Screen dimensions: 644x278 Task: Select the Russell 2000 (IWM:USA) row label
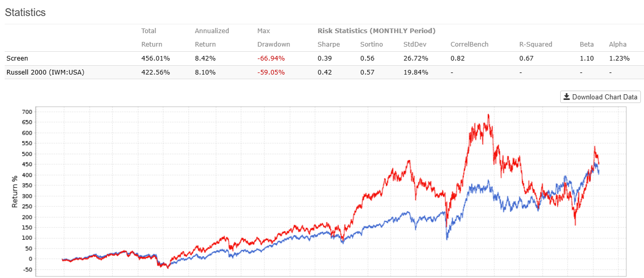pos(44,72)
